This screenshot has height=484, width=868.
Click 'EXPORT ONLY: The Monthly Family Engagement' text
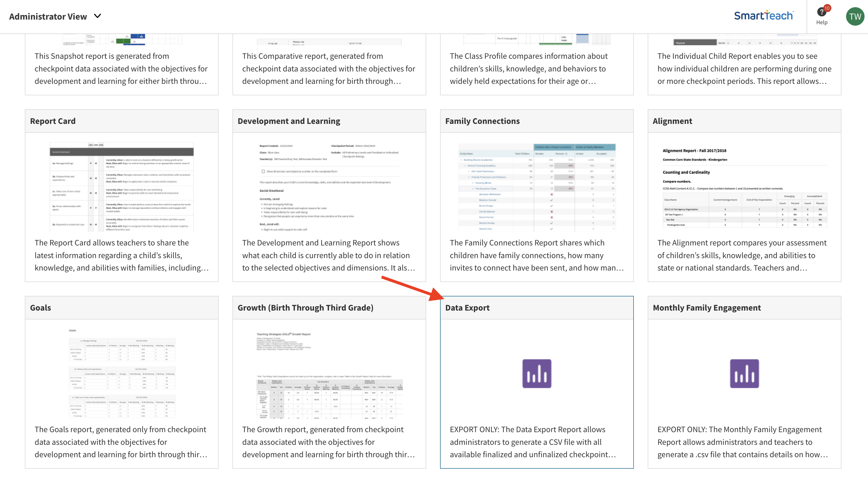click(743, 442)
